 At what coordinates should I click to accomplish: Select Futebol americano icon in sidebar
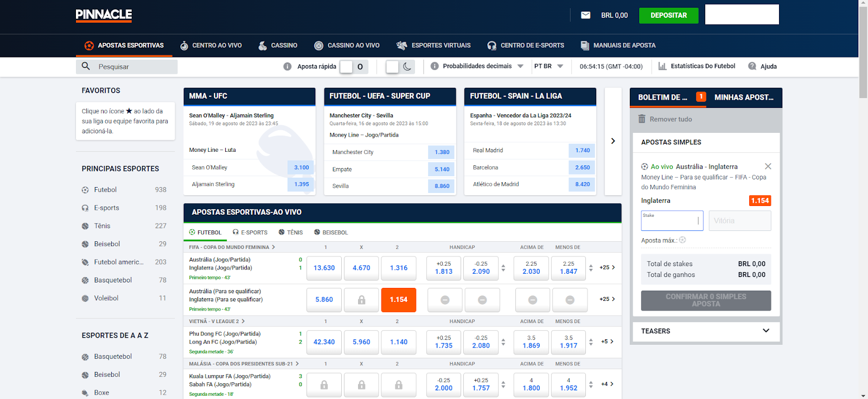pyautogui.click(x=85, y=262)
